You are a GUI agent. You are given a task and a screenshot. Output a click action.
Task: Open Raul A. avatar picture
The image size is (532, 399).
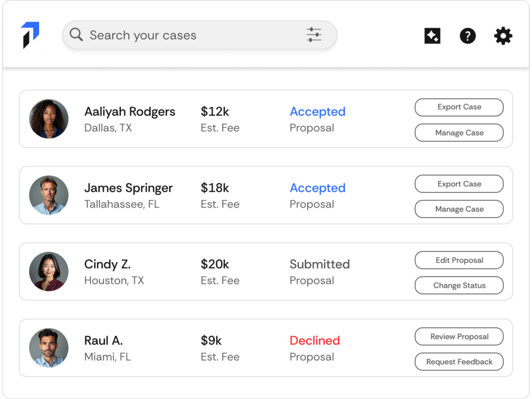[49, 348]
